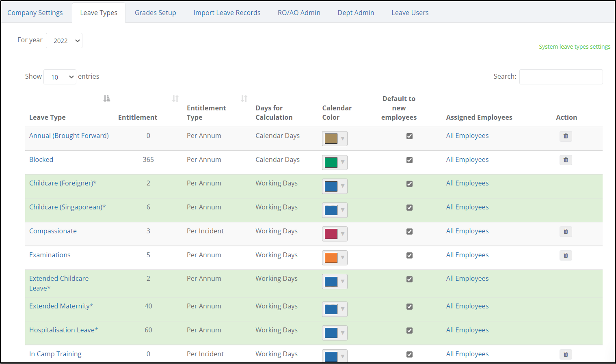616x364 pixels.
Task: Open the For year 2022 dropdown
Action: tap(64, 41)
